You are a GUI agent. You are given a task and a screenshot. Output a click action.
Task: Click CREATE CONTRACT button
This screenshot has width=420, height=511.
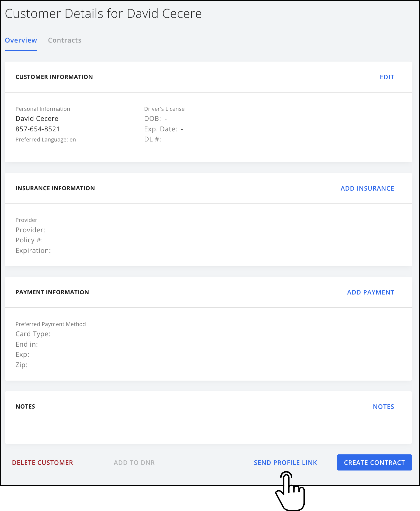[374, 462]
